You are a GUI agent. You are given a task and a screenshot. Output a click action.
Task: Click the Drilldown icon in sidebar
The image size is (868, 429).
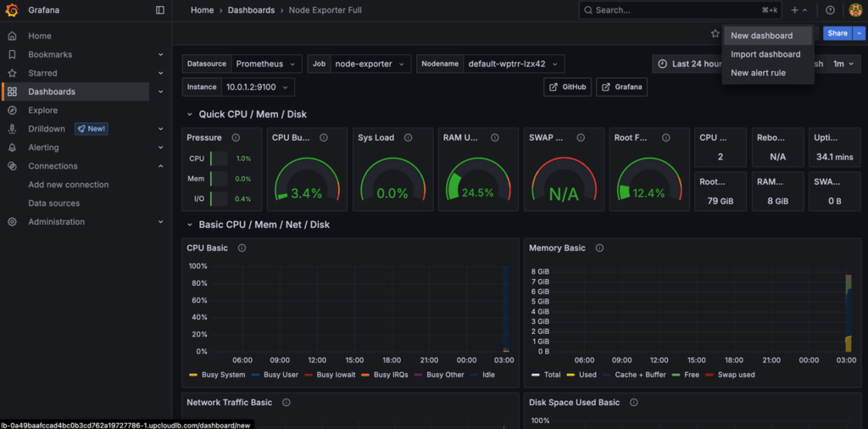(12, 129)
